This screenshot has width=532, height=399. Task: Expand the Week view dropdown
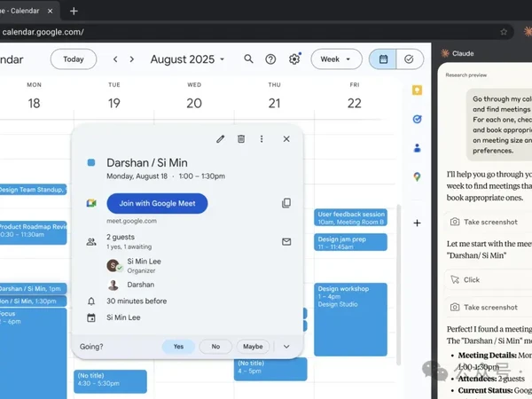pos(336,59)
